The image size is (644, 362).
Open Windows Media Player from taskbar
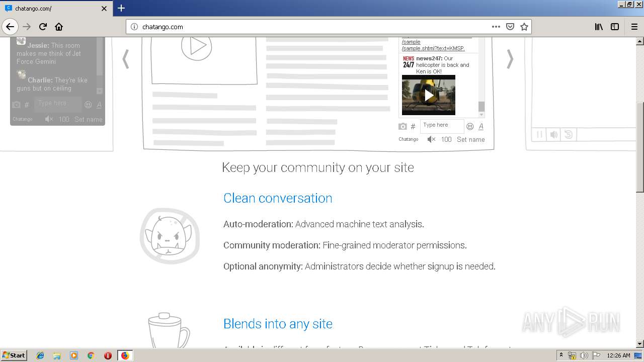[x=74, y=355]
